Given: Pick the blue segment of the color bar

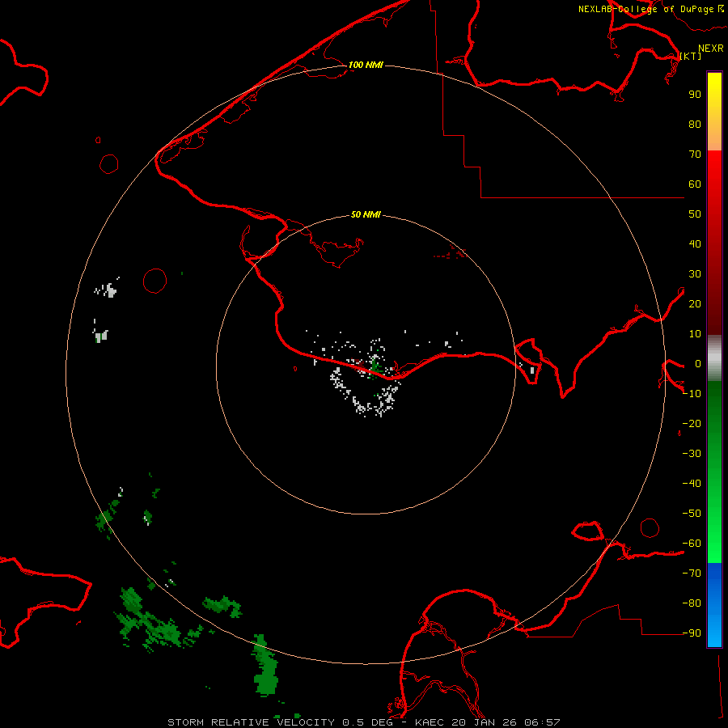Looking at the screenshot, I should (x=714, y=605).
